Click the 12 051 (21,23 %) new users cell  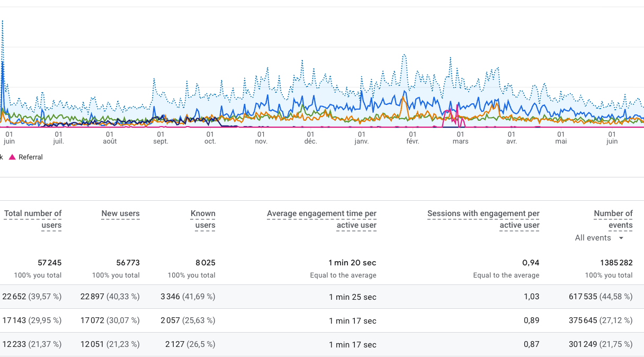click(110, 344)
